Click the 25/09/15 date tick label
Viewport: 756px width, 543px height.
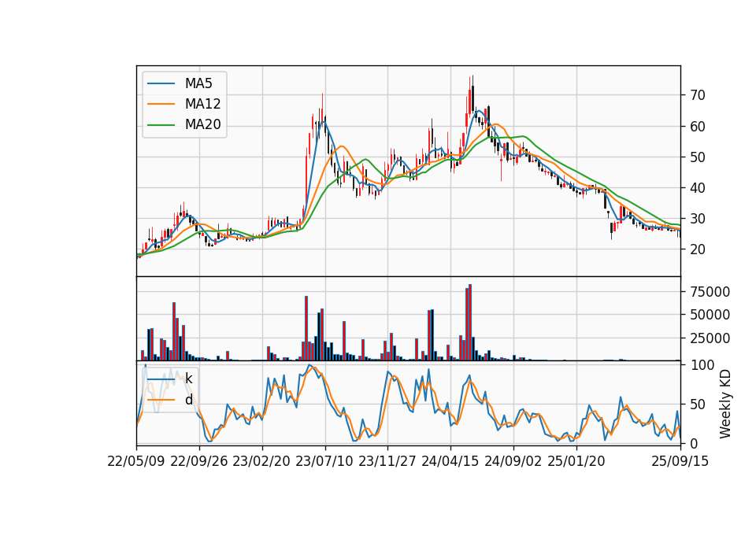pos(680,461)
